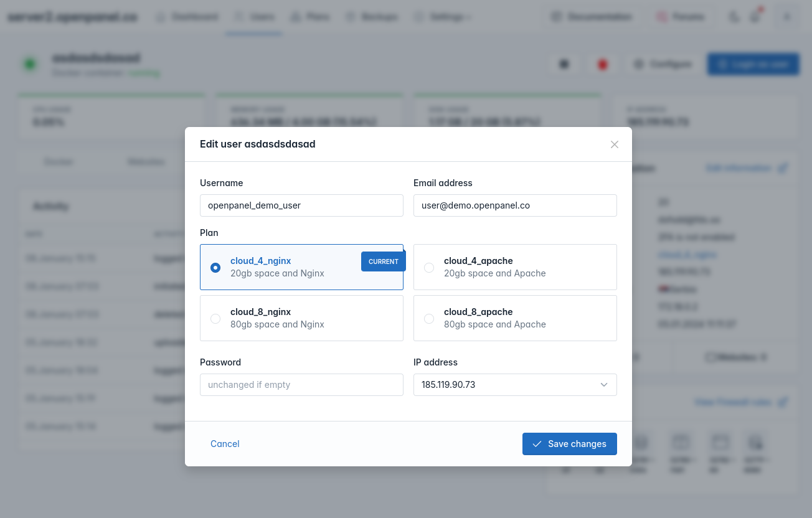Open the IP address dropdown
This screenshot has height=518, width=812.
[x=515, y=385]
